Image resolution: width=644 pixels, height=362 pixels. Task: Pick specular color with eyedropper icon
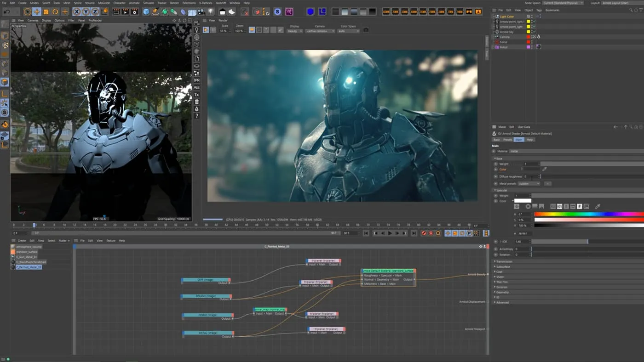tap(598, 207)
